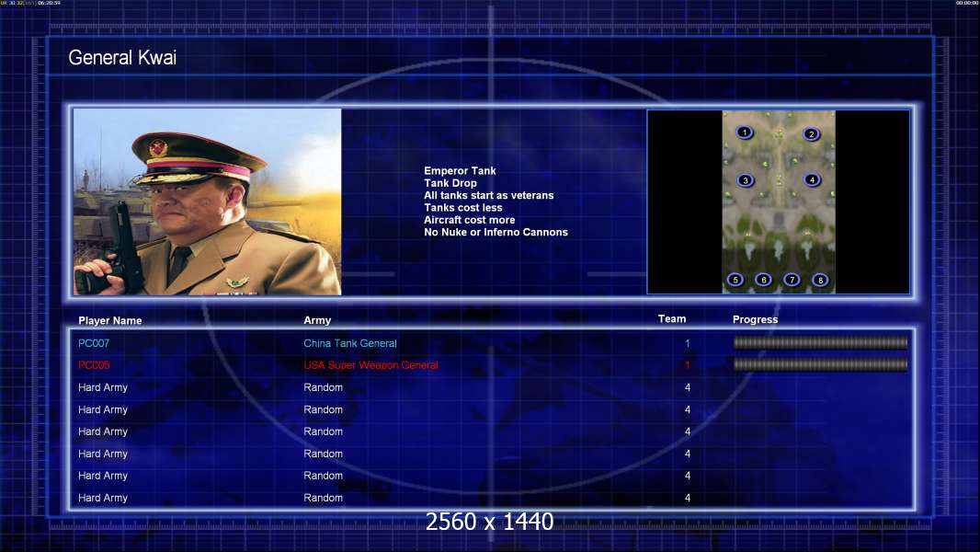The height and width of the screenshot is (552, 980).
Task: Click team 4 of last Hard Army
Action: pyautogui.click(x=688, y=498)
